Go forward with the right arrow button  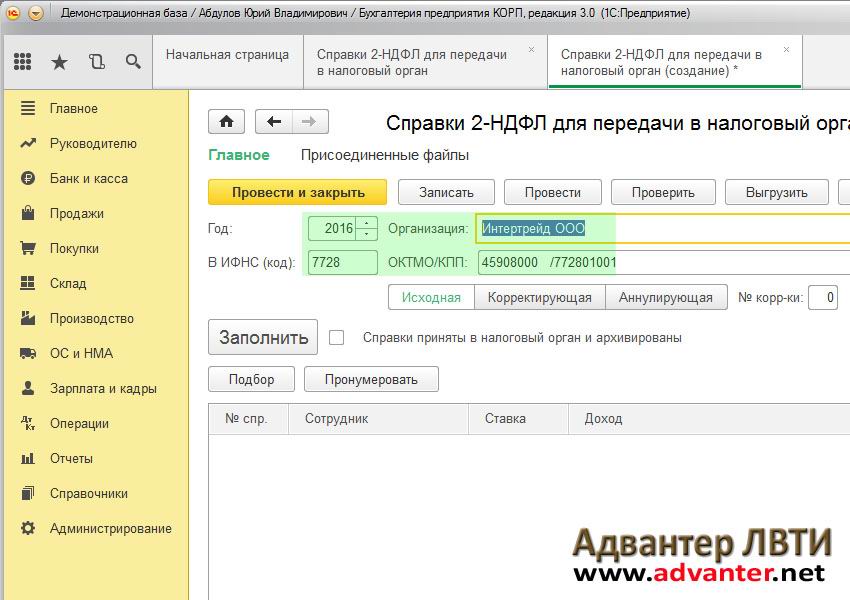pyautogui.click(x=310, y=121)
